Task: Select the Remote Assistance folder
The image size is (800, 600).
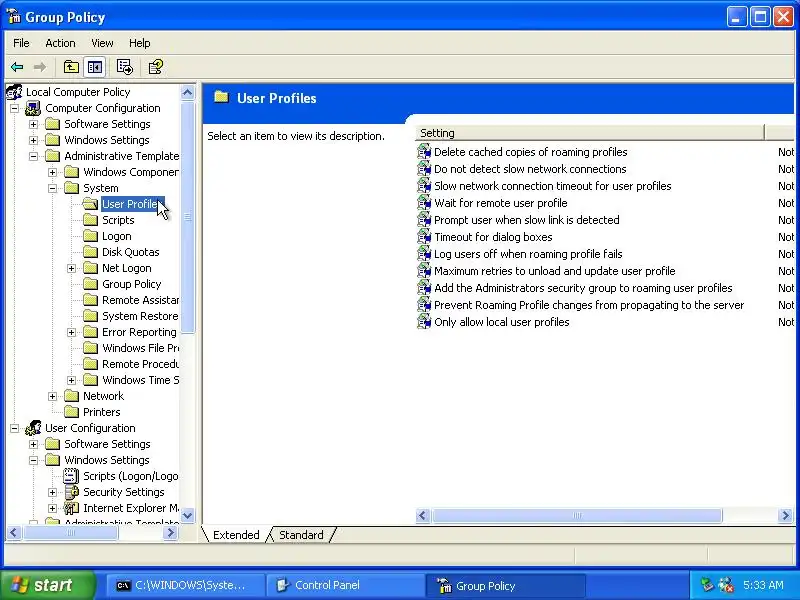Action: click(x=140, y=300)
